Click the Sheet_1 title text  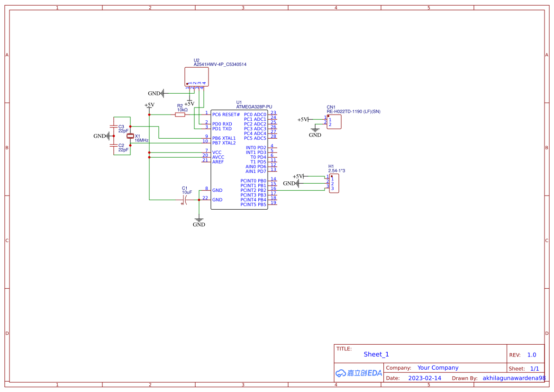[x=375, y=354]
